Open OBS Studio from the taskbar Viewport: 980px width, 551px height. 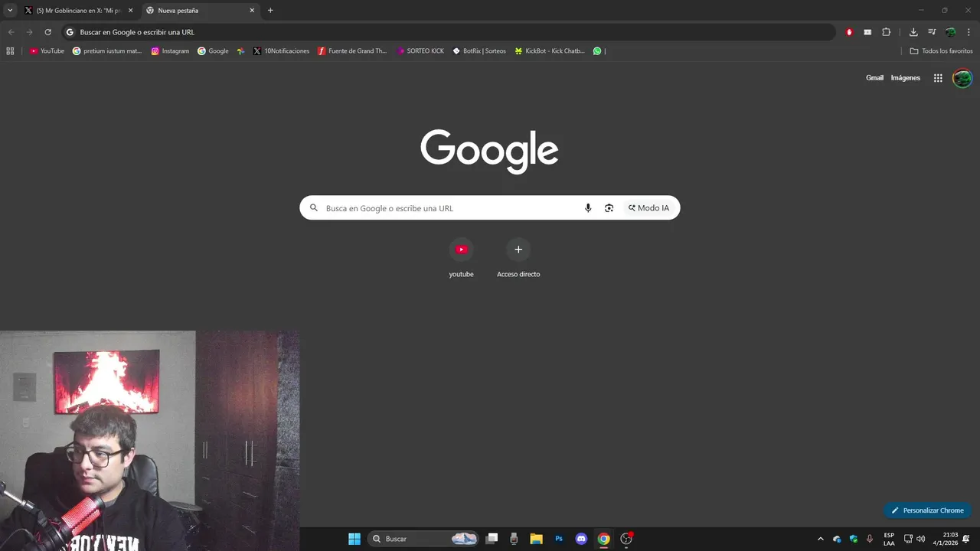(x=626, y=539)
